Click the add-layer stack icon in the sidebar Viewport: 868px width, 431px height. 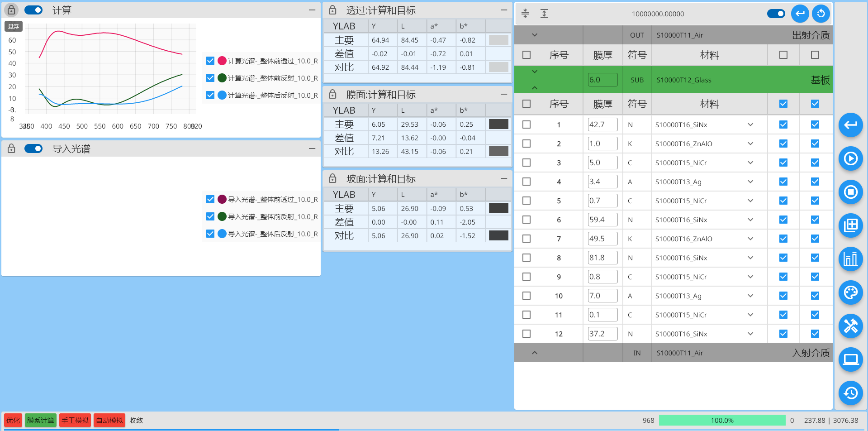click(x=851, y=225)
